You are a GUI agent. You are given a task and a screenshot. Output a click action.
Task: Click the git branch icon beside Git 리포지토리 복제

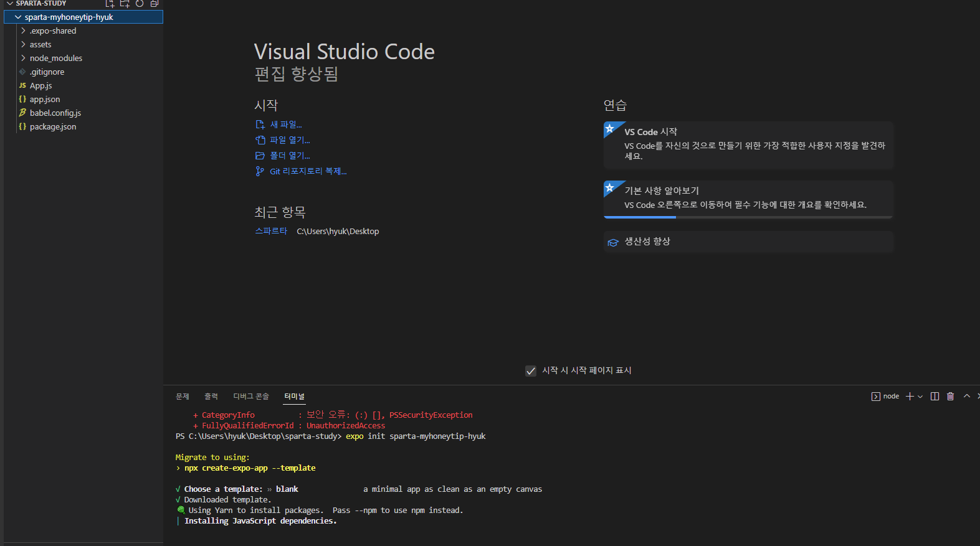(x=260, y=171)
